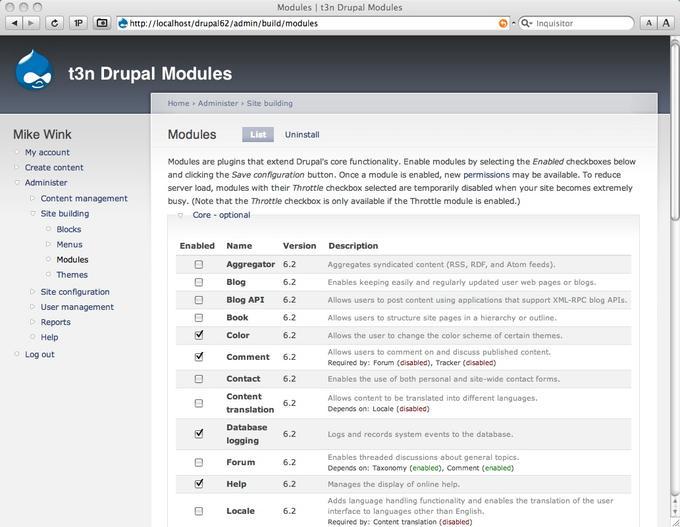Collapse the Core - optional fieldset

tap(222, 215)
